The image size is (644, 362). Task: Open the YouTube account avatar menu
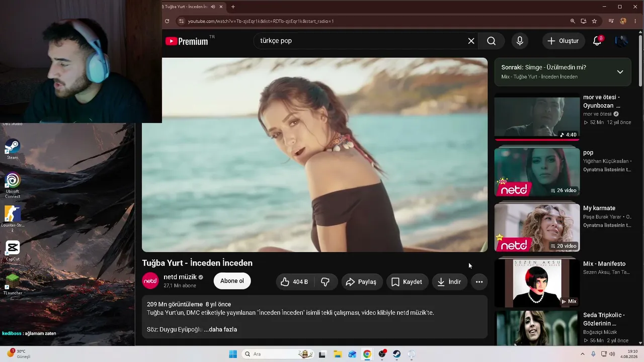[621, 41]
